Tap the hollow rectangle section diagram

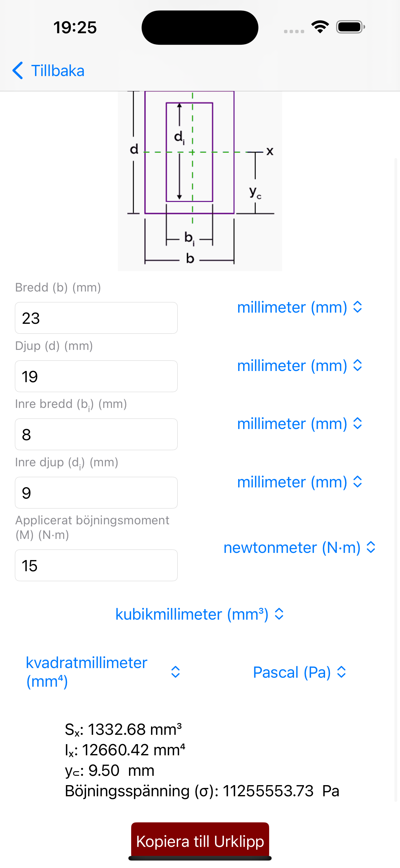pos(200,181)
